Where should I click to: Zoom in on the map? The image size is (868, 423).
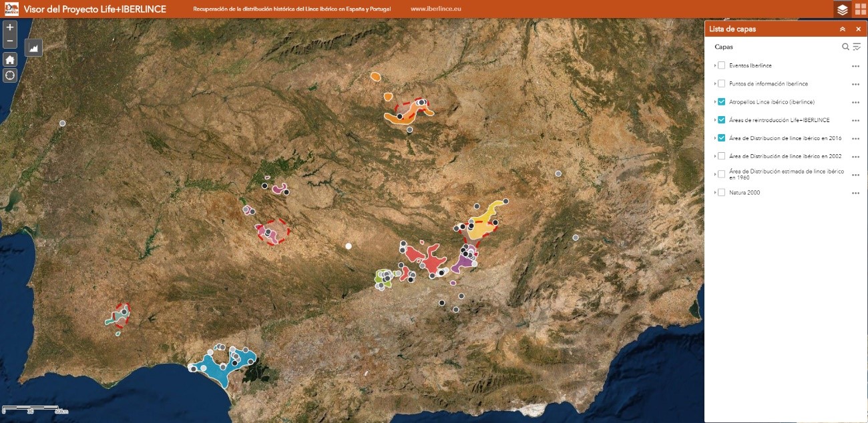coord(10,28)
